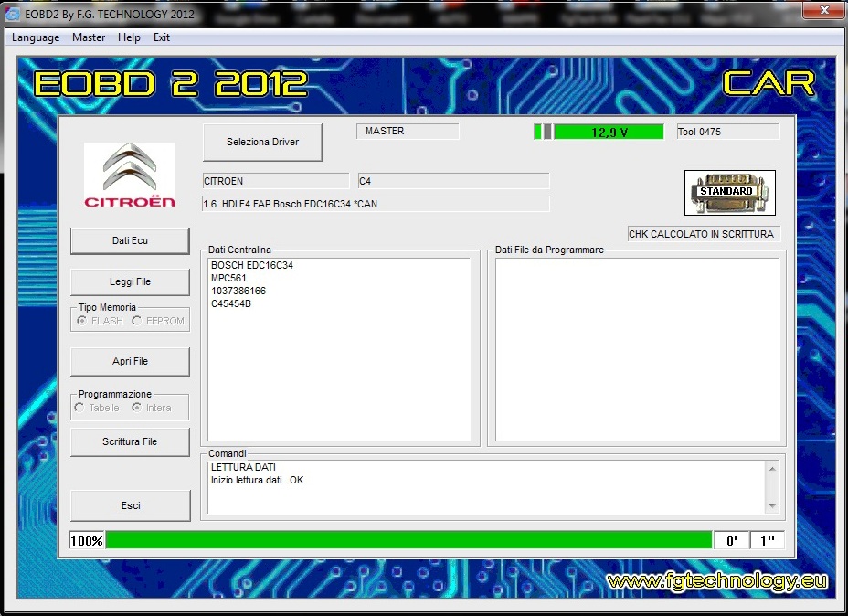Open the Help menu
The width and height of the screenshot is (848, 616).
coord(129,37)
